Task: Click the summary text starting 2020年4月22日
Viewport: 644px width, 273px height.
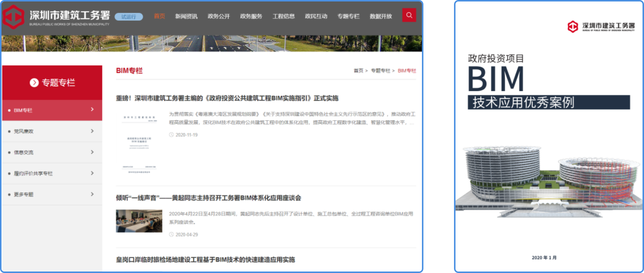Action: click(x=291, y=218)
